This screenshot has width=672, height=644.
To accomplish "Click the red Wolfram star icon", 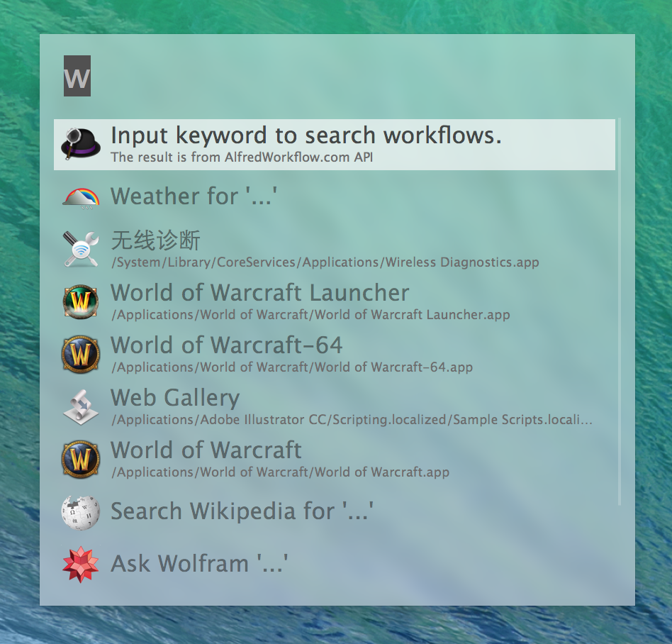I will pos(80,564).
